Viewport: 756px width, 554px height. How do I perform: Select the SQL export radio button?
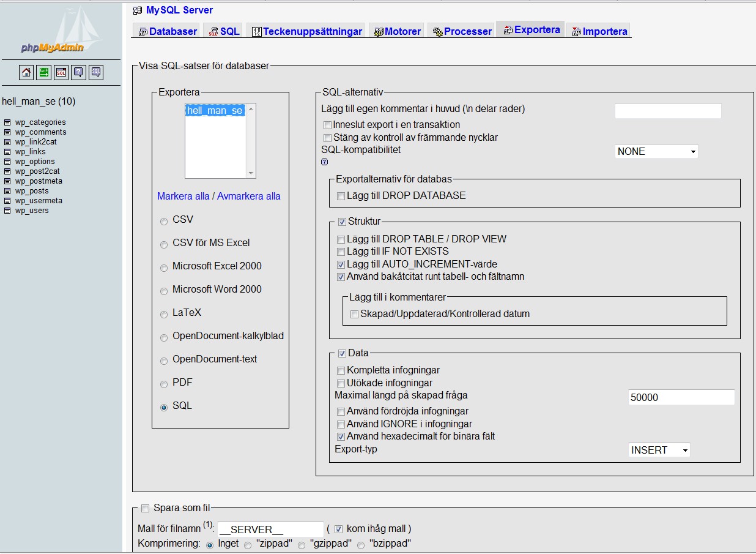point(164,408)
